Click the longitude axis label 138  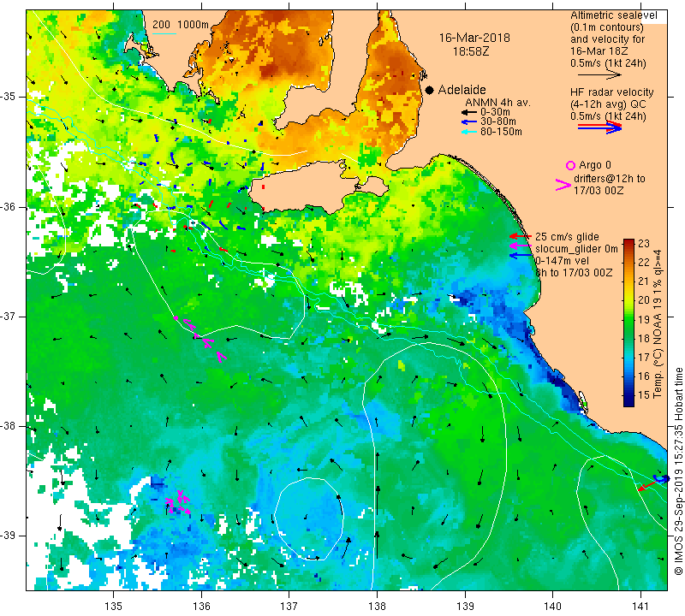pyautogui.click(x=377, y=606)
